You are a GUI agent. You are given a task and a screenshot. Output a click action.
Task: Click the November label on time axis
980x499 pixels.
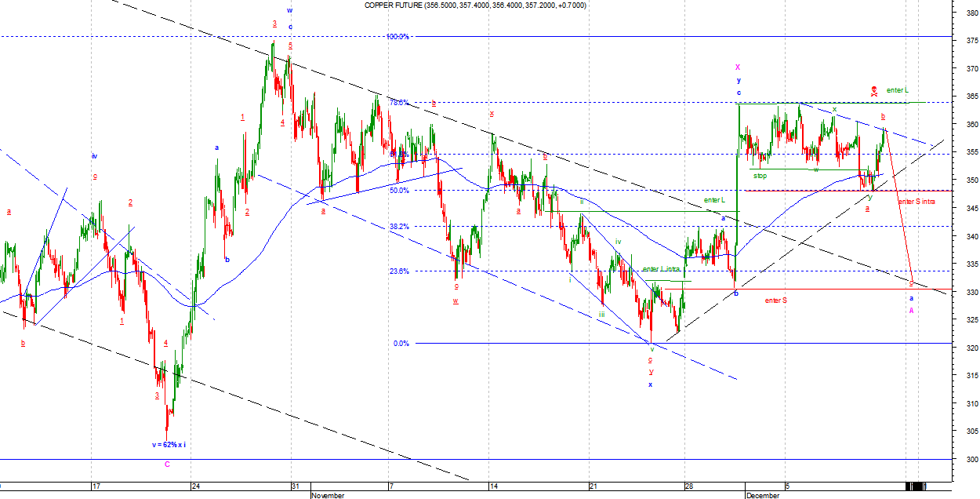(x=327, y=495)
